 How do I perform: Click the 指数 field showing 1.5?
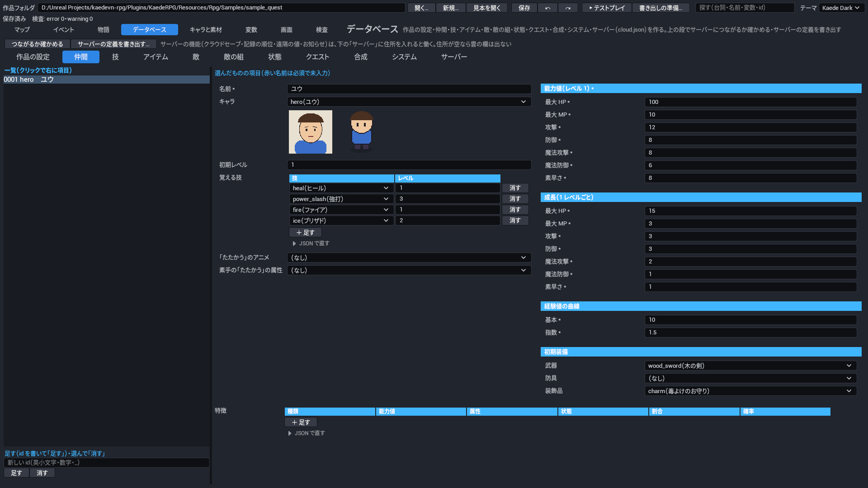click(x=750, y=333)
